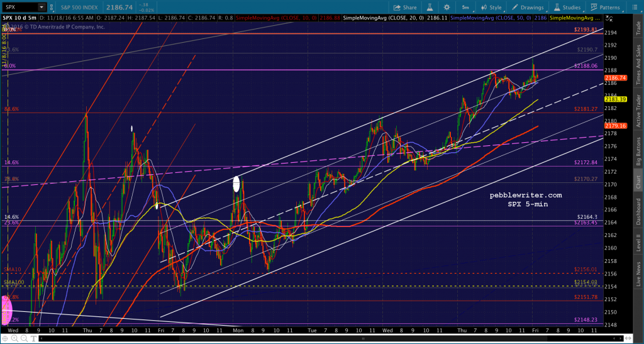The image size is (644, 344).
Task: Open the 5m timeframe dropdown
Action: 465,8
